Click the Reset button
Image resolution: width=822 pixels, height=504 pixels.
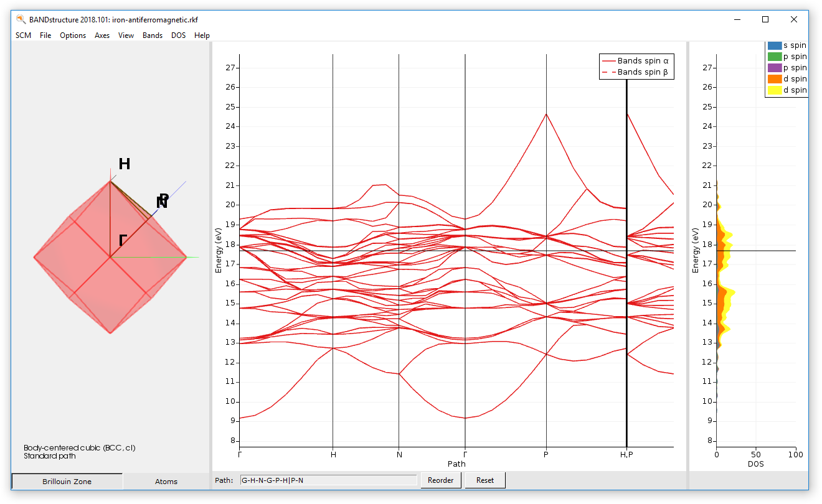(484, 480)
